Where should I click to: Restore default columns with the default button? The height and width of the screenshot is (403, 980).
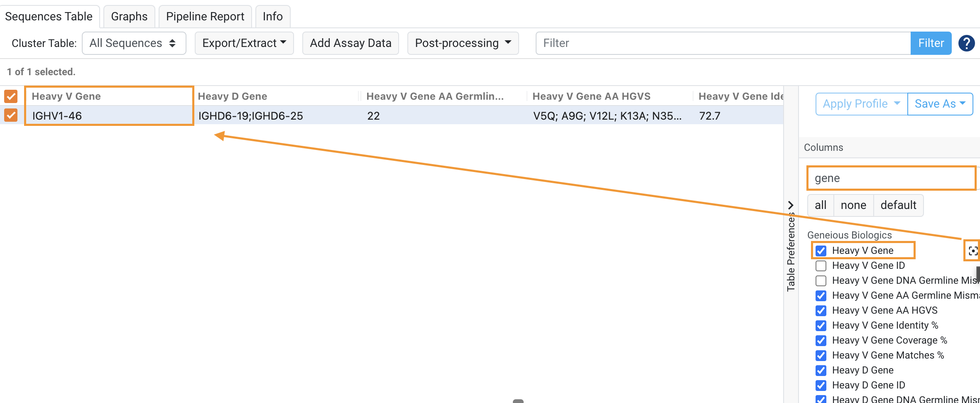pyautogui.click(x=898, y=205)
